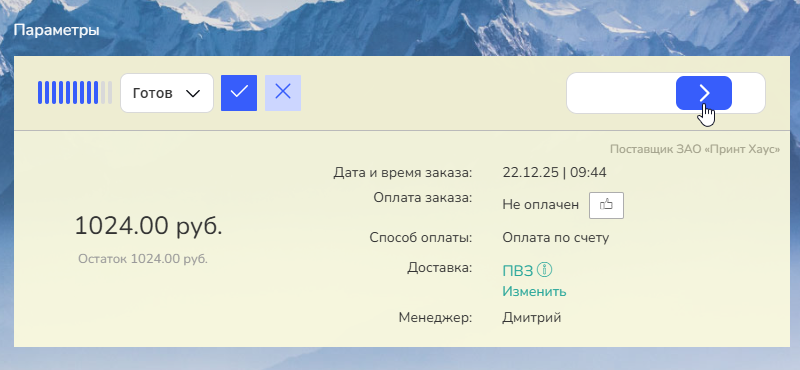Viewport: 800px width, 370px height.
Task: Click the order progress bar indicator
Action: pyautogui.click(x=74, y=92)
